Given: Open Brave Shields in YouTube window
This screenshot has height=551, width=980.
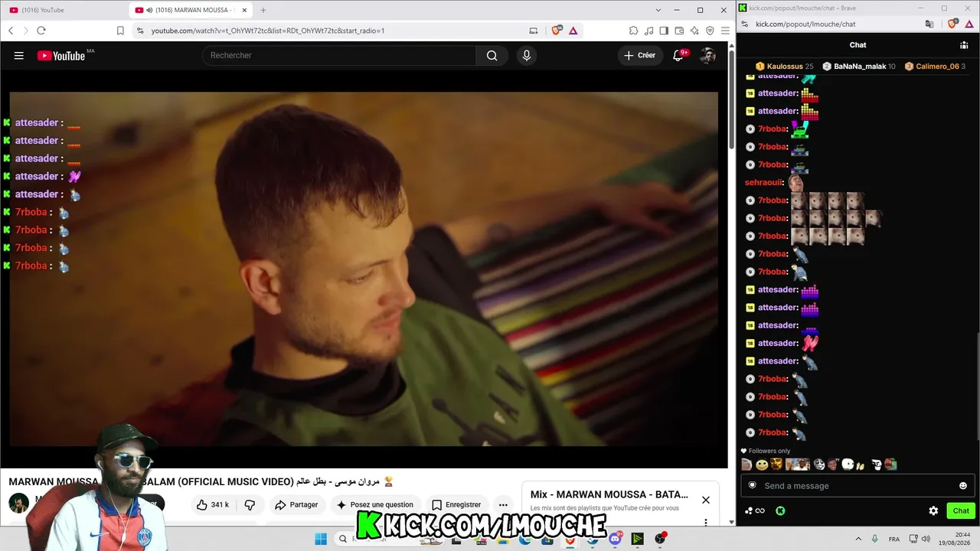Looking at the screenshot, I should (x=557, y=31).
